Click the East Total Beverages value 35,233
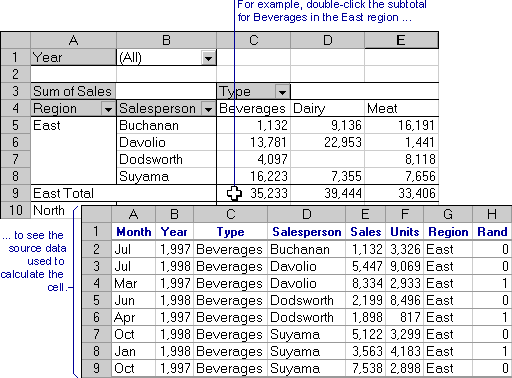 [x=253, y=193]
